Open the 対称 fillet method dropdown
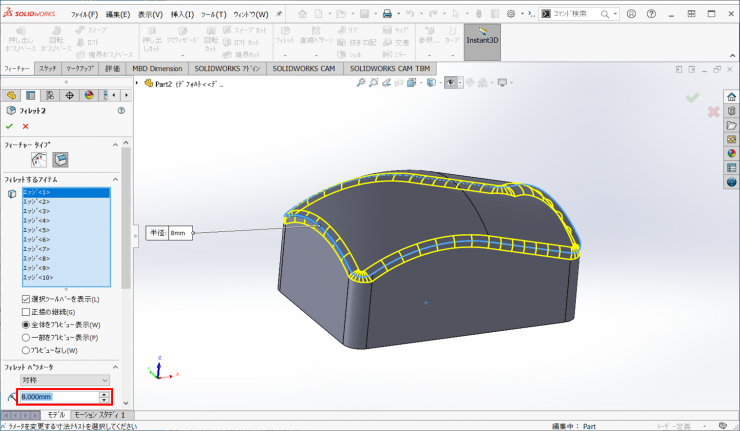Screen dimensions: 740x431 65,380
